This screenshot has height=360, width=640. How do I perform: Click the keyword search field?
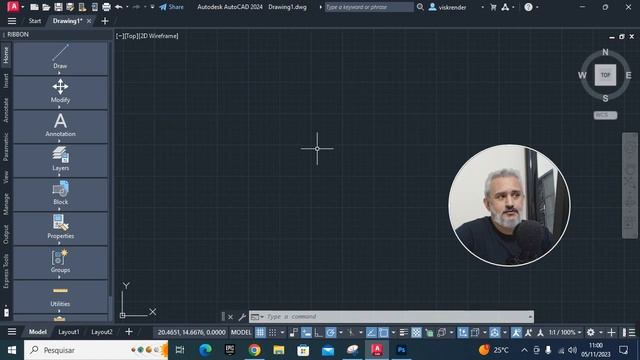coord(369,7)
